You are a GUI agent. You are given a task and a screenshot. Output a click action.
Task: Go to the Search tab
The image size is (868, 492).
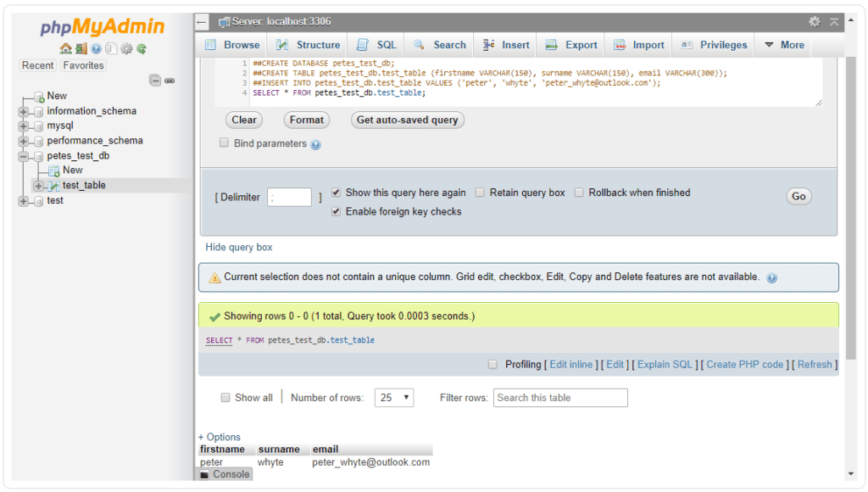(x=440, y=45)
